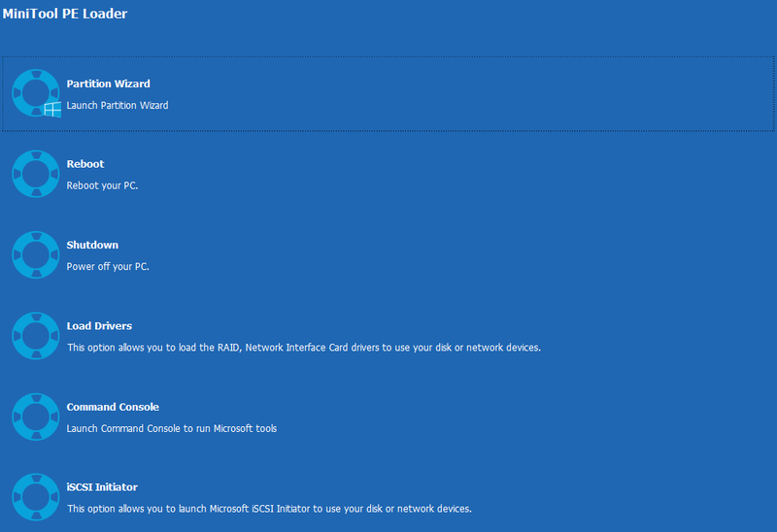
Task: Click the Windows logo badge on Partition Wizard icon
Action: (x=52, y=110)
